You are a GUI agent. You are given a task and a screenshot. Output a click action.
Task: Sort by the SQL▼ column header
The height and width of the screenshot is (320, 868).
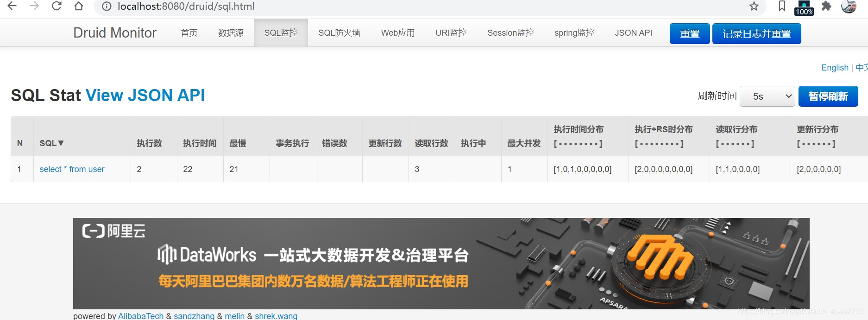[x=51, y=143]
